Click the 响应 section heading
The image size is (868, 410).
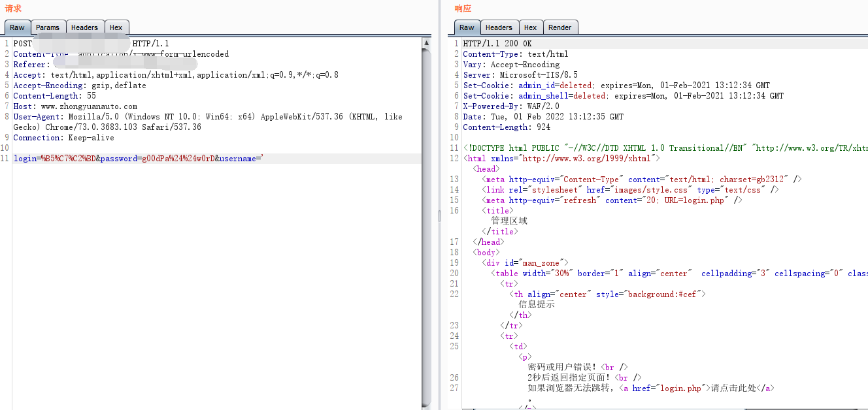click(463, 8)
